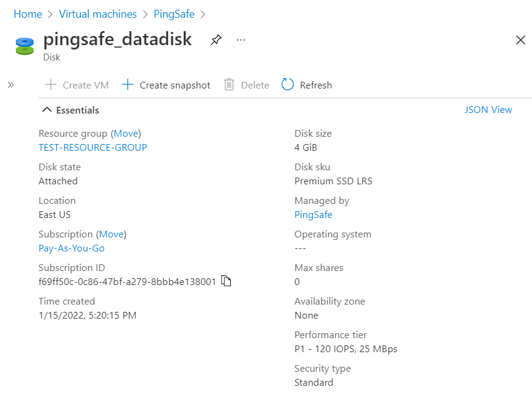Open the more options ellipsis menu
Image resolution: width=532 pixels, height=401 pixels.
click(x=241, y=40)
